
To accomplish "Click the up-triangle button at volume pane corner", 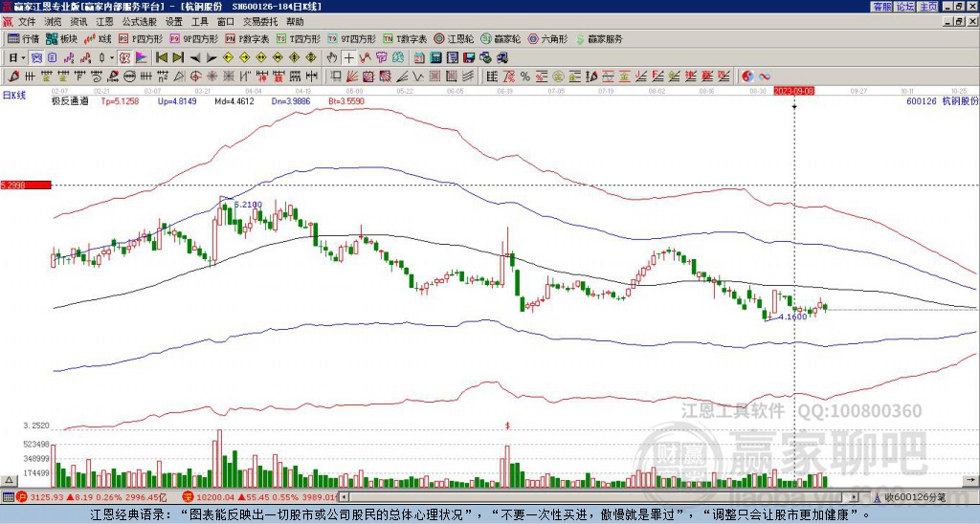I will 9,480.
